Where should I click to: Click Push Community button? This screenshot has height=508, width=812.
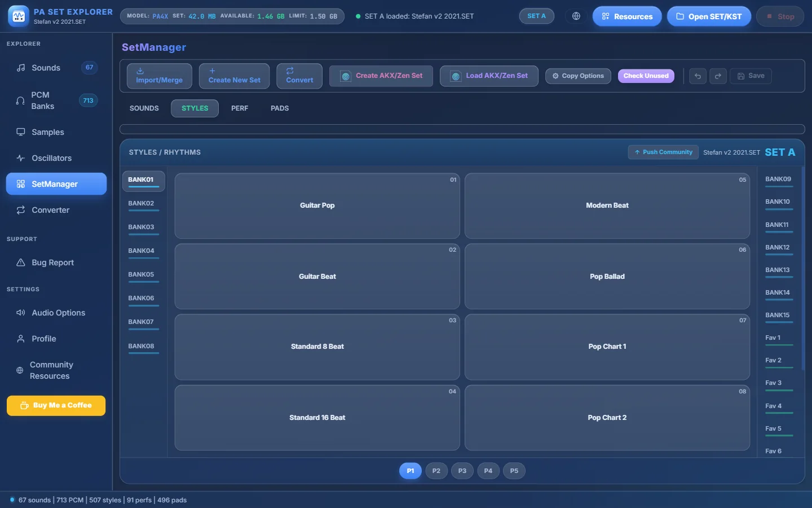click(x=663, y=152)
